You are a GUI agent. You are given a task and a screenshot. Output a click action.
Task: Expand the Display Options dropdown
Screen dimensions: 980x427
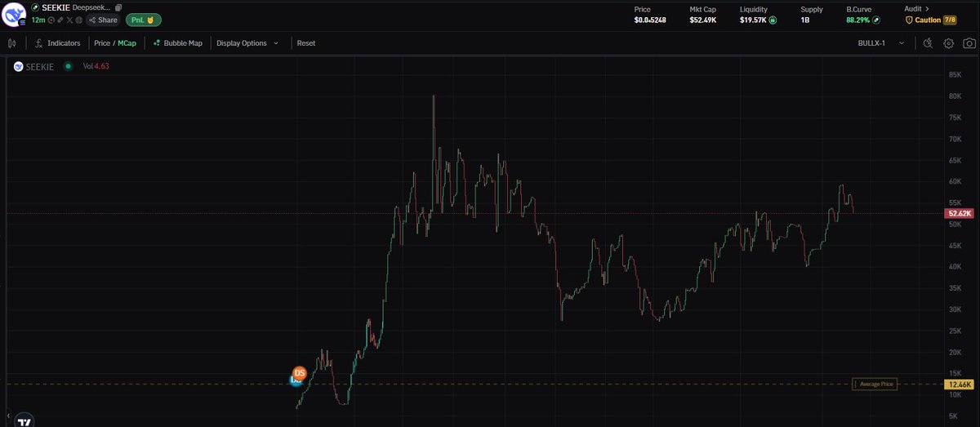[x=247, y=43]
